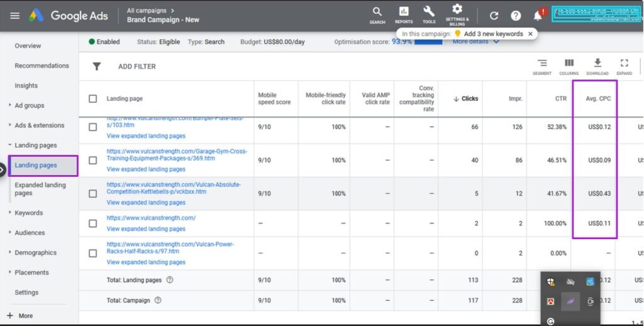Open Recommendations in the sidebar
Image resolution: width=644 pixels, height=326 pixels.
coord(42,65)
